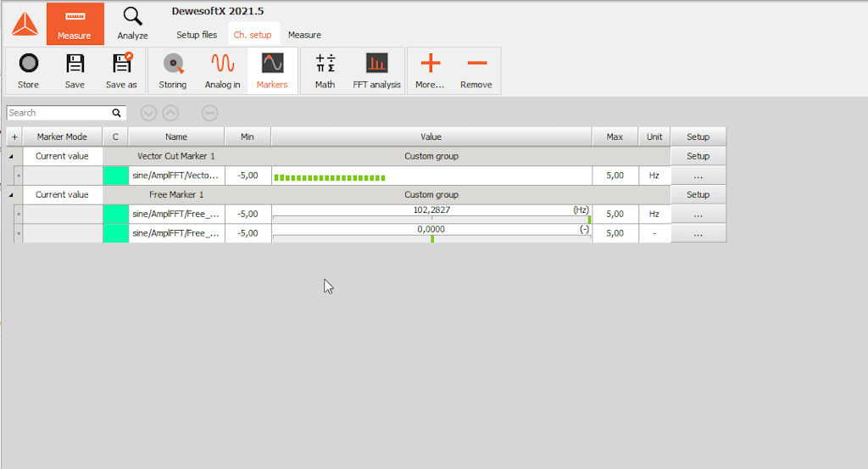Click the name cell in the 0,0000 row

coord(176,233)
